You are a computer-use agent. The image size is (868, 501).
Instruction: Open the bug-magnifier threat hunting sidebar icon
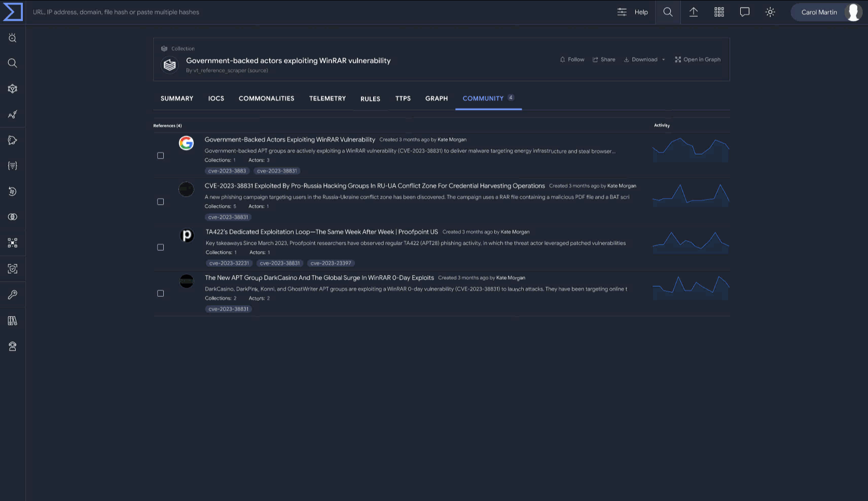(13, 37)
